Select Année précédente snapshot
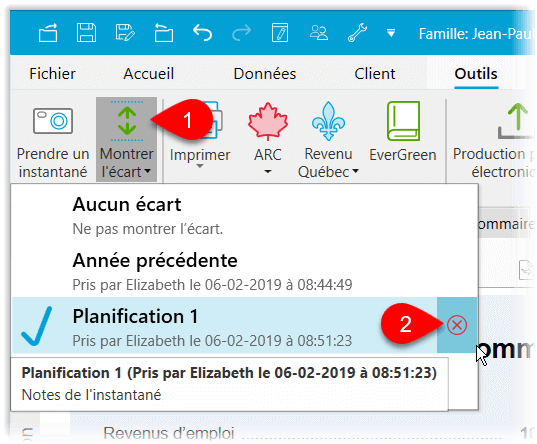The image size is (537, 444). (x=245, y=271)
